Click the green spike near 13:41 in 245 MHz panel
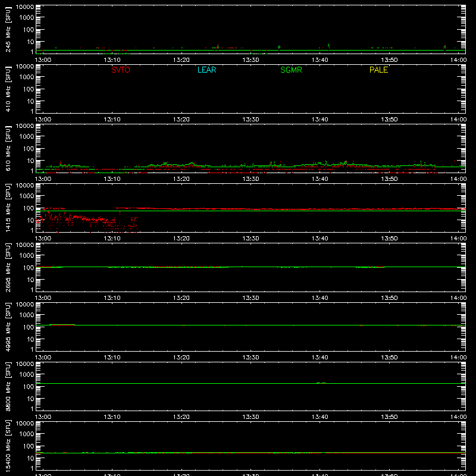 328,46
